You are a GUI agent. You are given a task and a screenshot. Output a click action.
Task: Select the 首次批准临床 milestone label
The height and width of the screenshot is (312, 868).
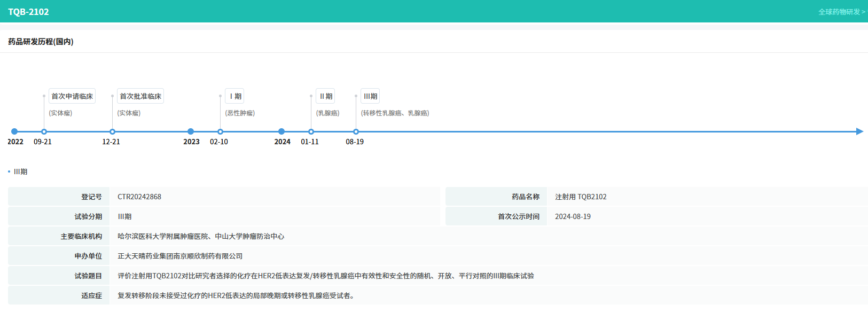click(140, 96)
